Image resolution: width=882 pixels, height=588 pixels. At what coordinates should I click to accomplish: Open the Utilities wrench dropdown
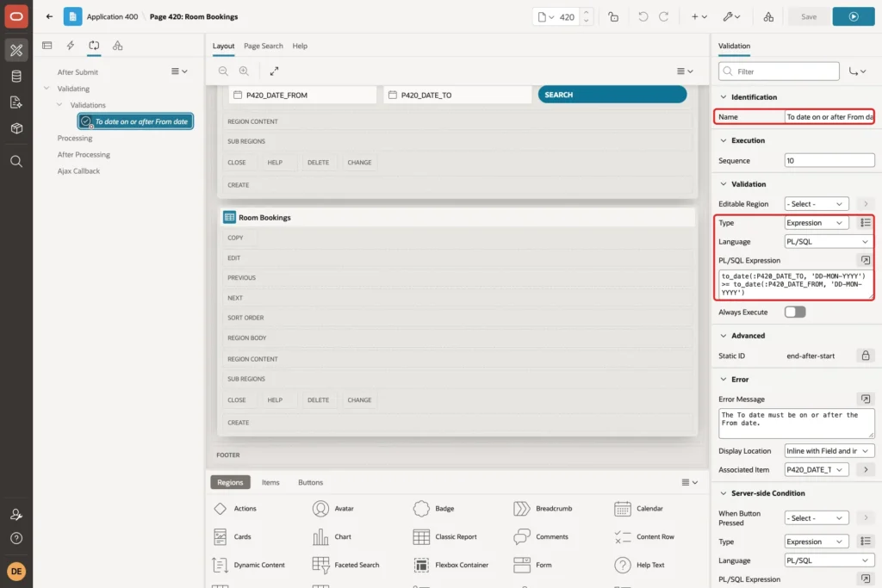click(x=731, y=17)
